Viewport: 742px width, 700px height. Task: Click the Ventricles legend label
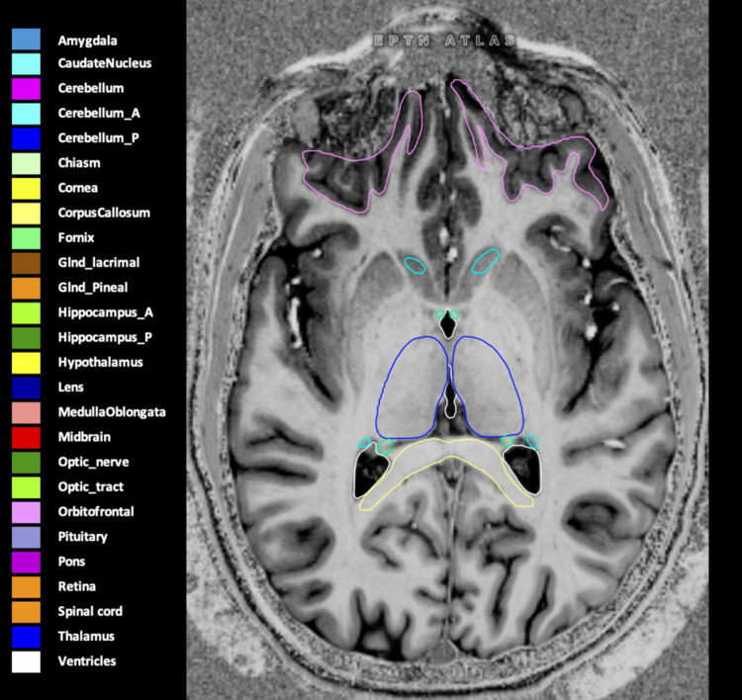87,661
